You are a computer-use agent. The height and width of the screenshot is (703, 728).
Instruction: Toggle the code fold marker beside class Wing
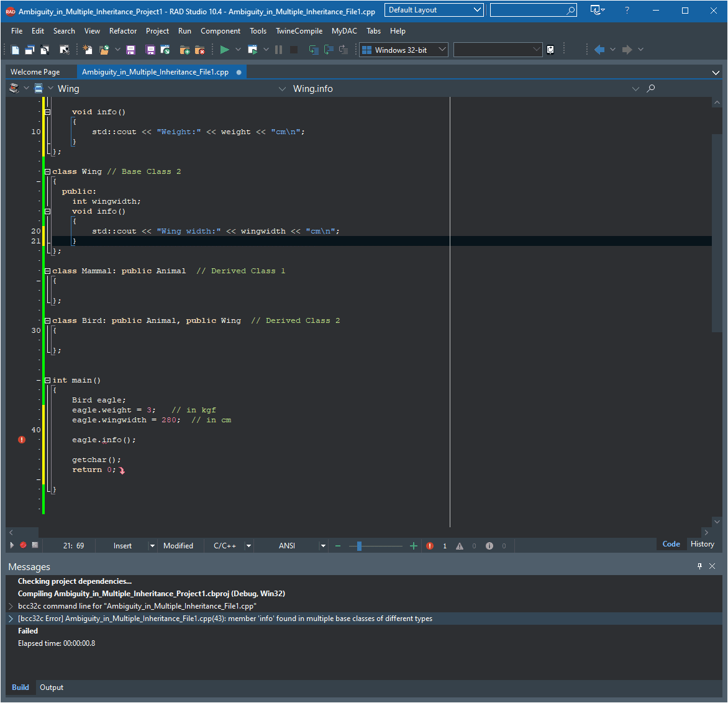click(47, 171)
